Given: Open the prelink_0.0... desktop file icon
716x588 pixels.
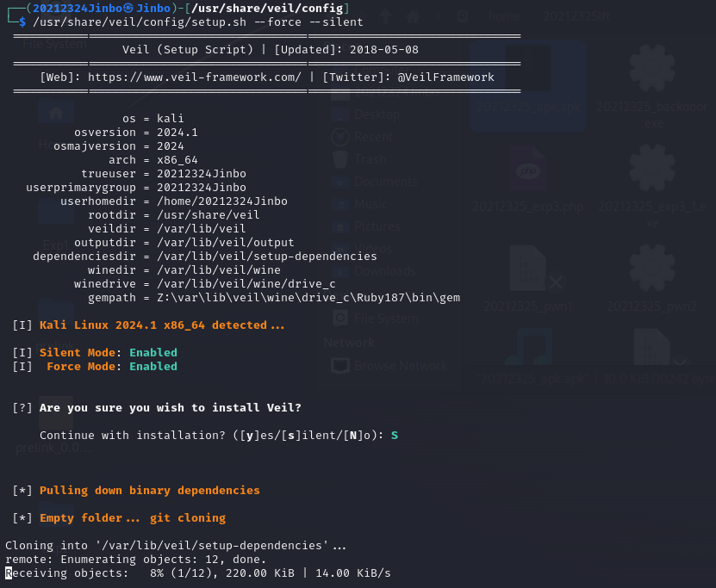Looking at the screenshot, I should coord(56,413).
